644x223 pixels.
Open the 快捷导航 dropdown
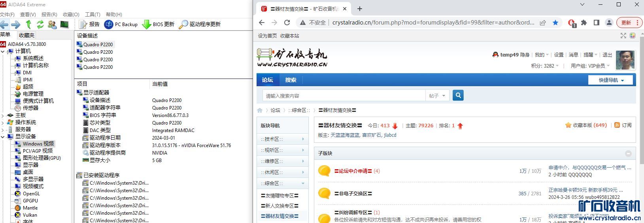click(x=611, y=80)
